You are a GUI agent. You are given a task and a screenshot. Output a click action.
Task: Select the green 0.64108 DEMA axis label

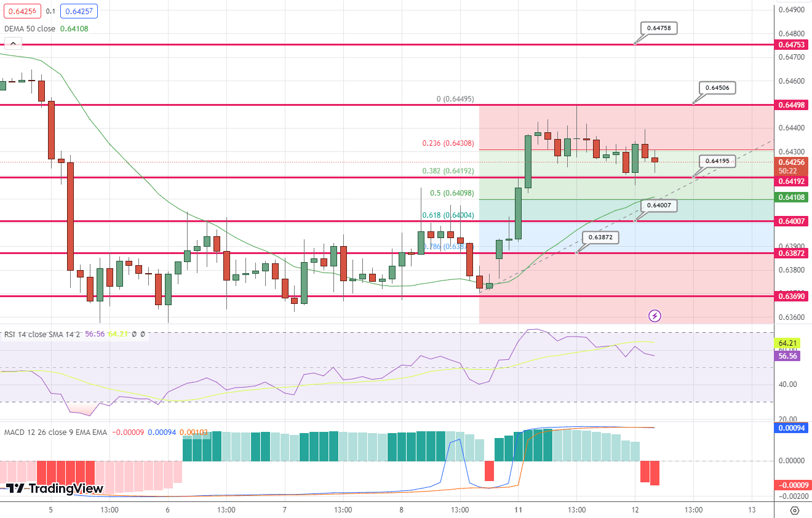click(792, 197)
